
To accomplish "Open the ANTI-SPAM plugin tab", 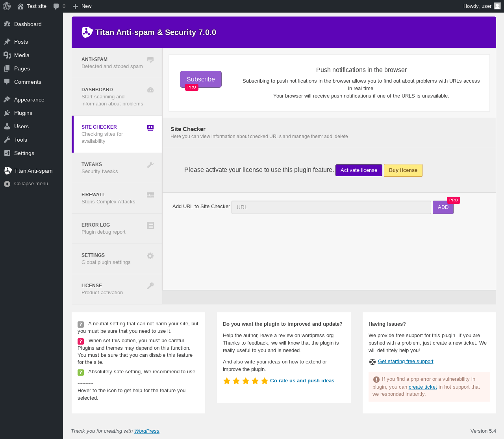I will tap(117, 63).
